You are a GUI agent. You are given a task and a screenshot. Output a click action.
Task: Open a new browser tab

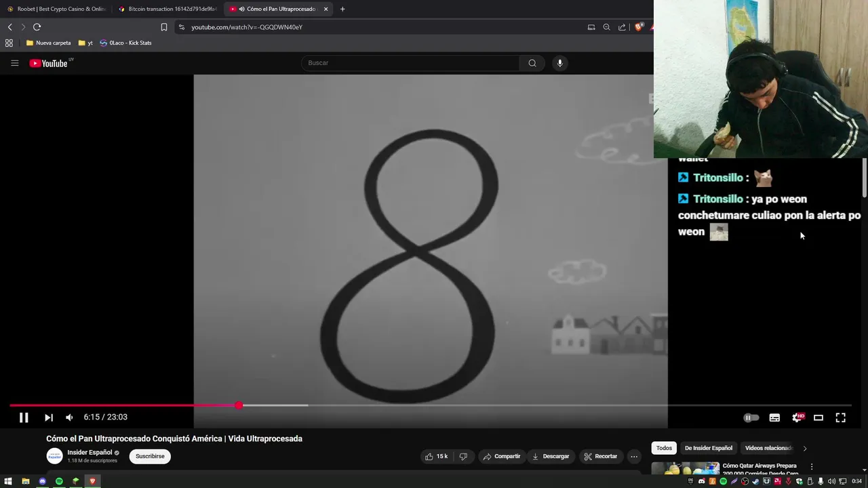pyautogui.click(x=342, y=9)
